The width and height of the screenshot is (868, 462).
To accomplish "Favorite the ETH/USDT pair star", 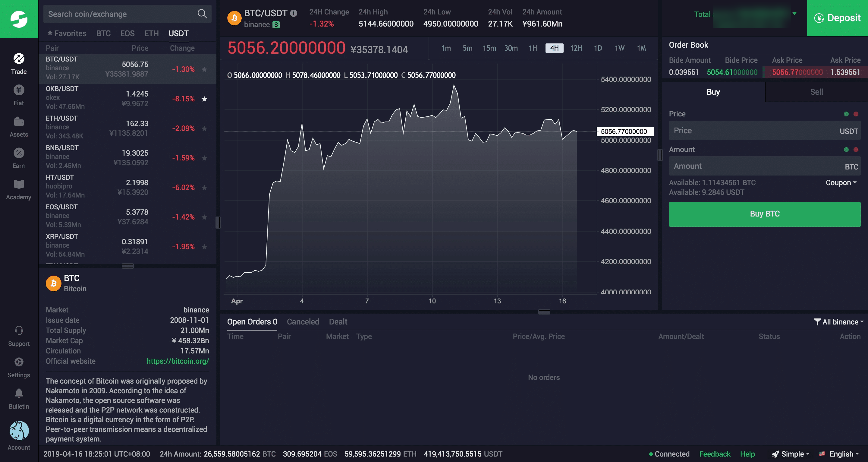I will (x=204, y=128).
